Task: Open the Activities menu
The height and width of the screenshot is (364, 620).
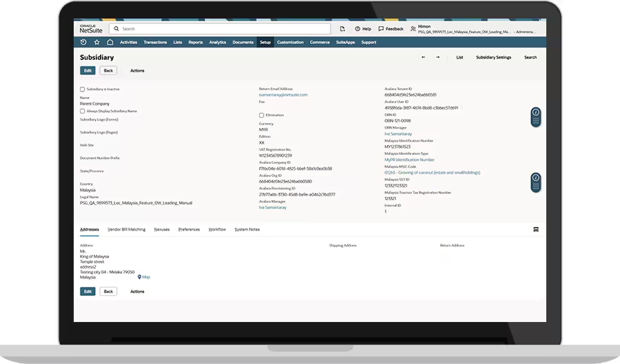Action: coord(129,42)
